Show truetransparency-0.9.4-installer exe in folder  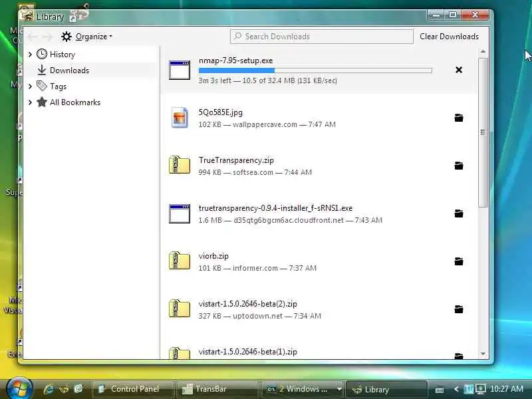tap(459, 213)
